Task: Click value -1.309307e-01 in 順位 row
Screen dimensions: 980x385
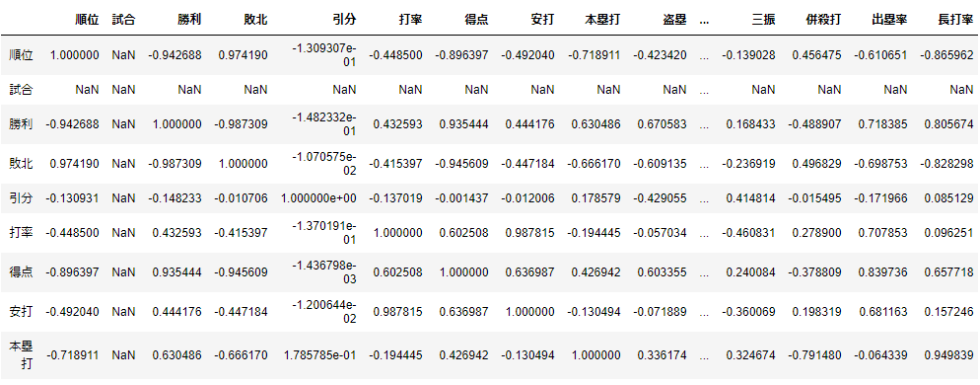Action: click(x=323, y=55)
